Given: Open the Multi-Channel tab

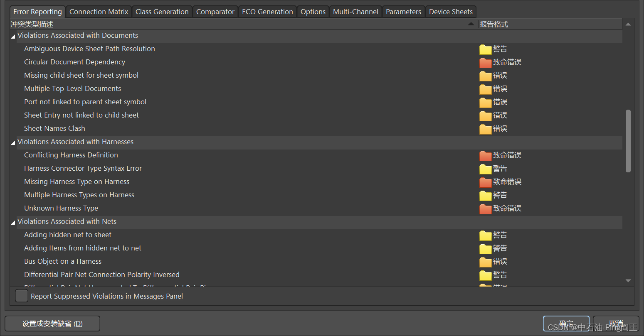Looking at the screenshot, I should 356,12.
